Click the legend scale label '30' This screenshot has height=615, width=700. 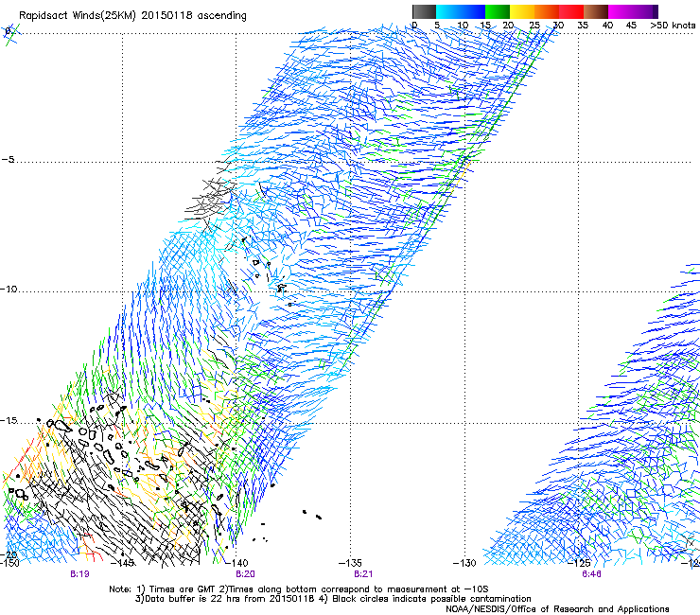point(558,26)
